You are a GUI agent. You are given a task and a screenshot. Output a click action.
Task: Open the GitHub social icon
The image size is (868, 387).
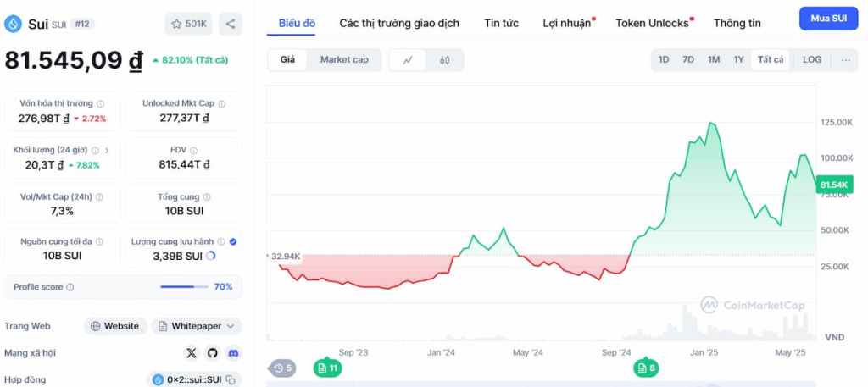click(x=212, y=352)
